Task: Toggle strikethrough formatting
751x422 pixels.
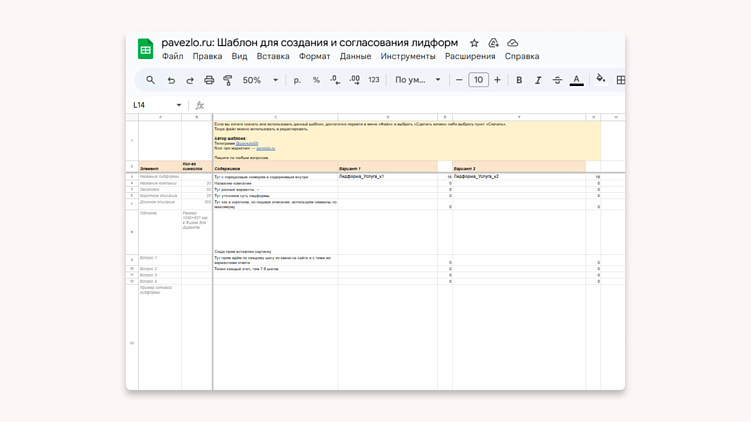Action: click(x=557, y=80)
